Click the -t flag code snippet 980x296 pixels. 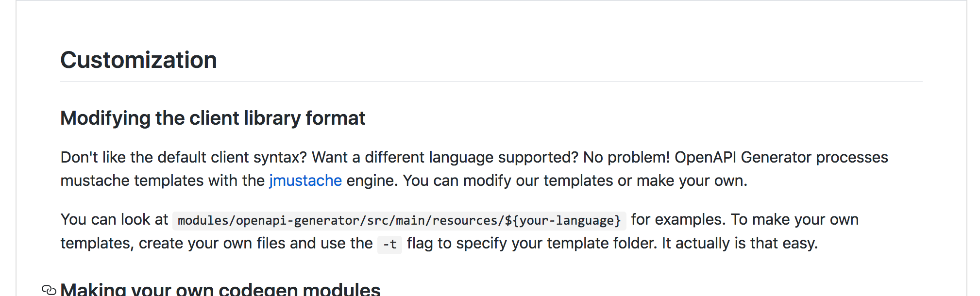coord(389,244)
